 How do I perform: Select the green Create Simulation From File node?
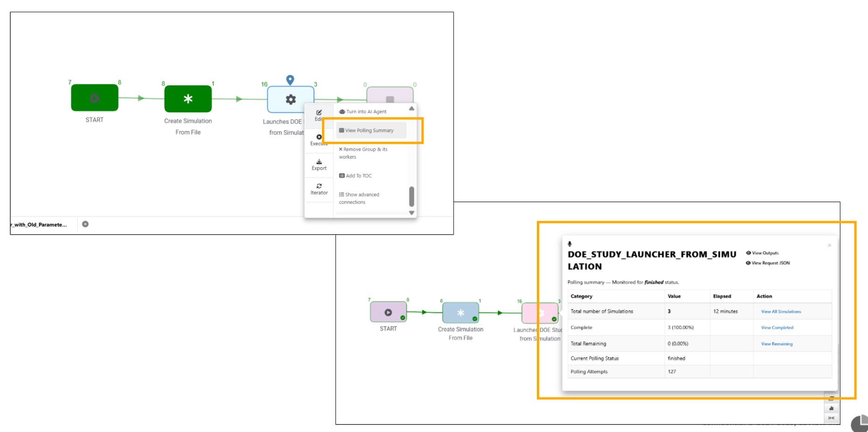[188, 98]
